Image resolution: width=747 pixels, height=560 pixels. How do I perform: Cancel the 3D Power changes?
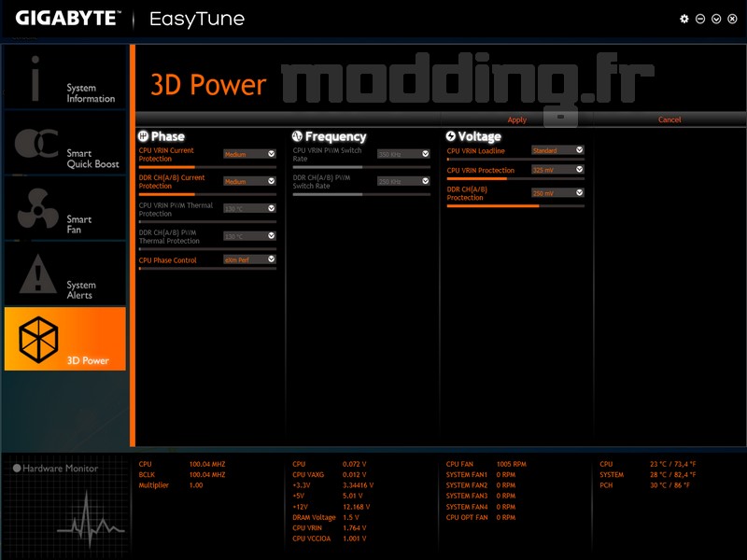(669, 119)
